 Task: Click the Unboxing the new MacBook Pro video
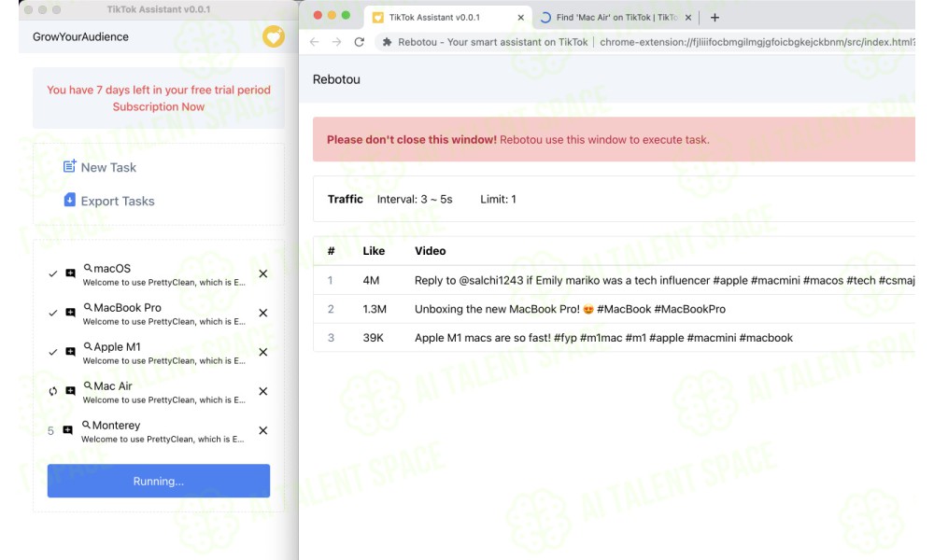pyautogui.click(x=615, y=309)
